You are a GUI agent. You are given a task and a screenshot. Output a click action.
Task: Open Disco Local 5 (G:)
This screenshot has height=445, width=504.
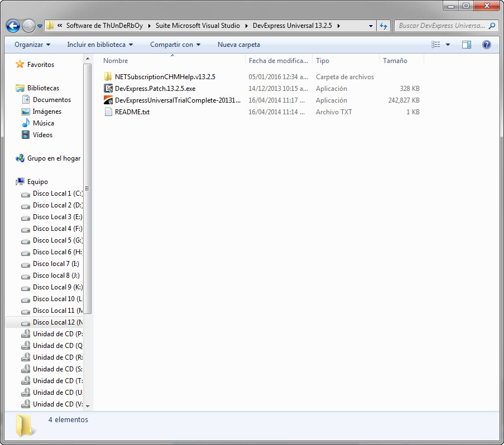(57, 240)
